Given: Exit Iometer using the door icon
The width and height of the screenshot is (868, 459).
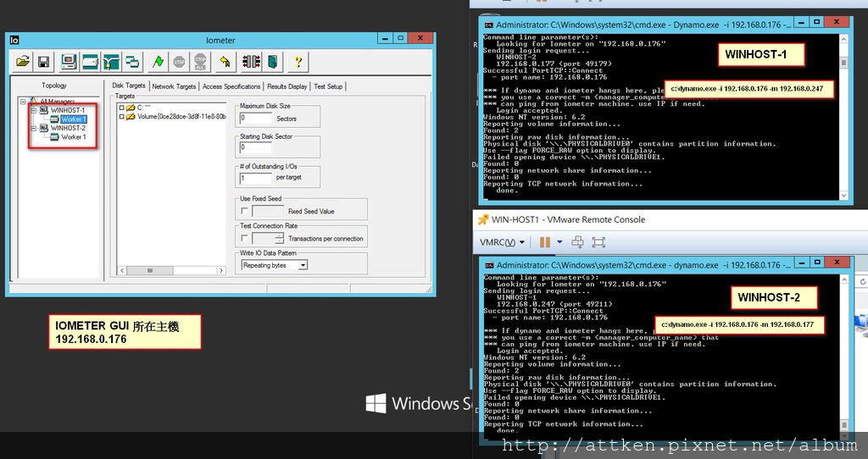Looking at the screenshot, I should pos(272,62).
